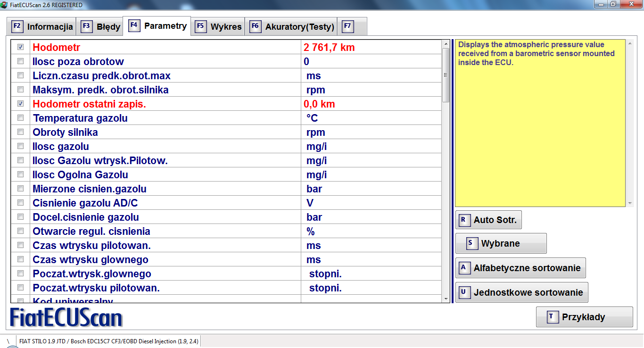The width and height of the screenshot is (644, 348).
Task: Uncheck the Hodometr checkbox
Action: (x=20, y=47)
